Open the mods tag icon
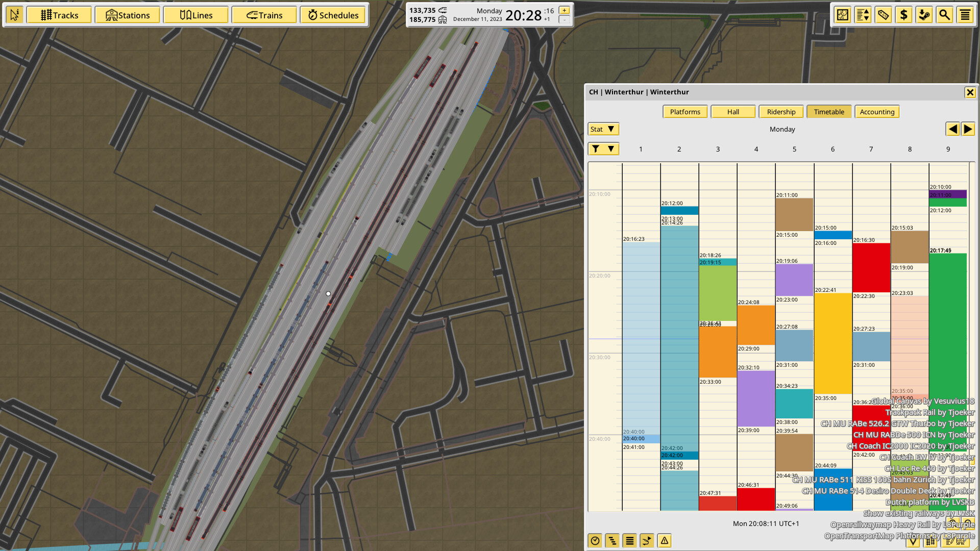This screenshot has height=551, width=980. [883, 15]
